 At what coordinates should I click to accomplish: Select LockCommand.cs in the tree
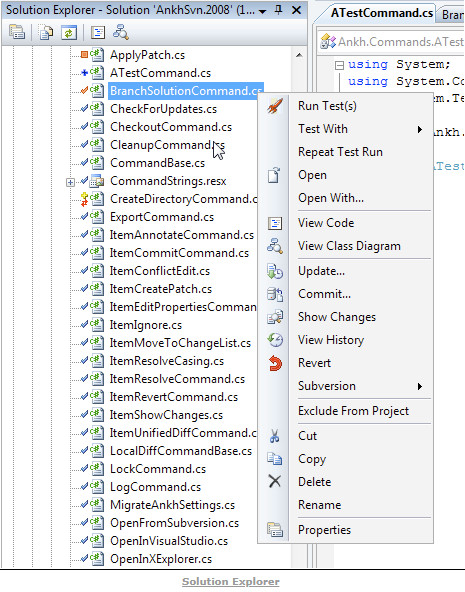click(158, 469)
